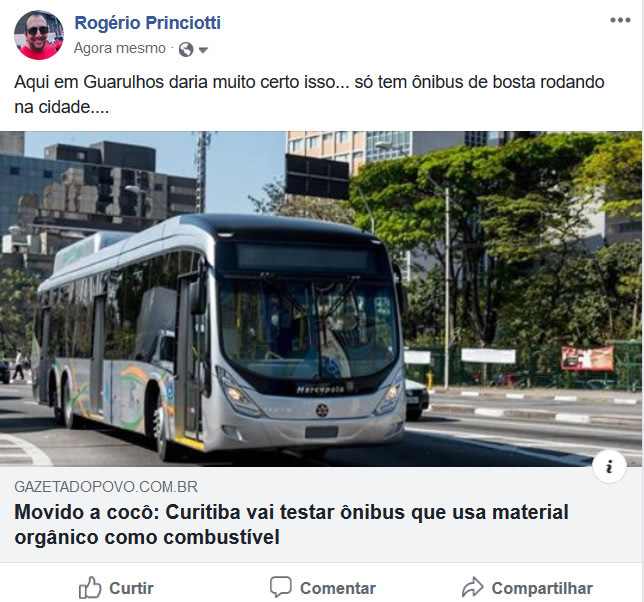Open the GAZETADOPOVO.COM.BR source domain
This screenshot has width=644, height=602.
tap(106, 487)
